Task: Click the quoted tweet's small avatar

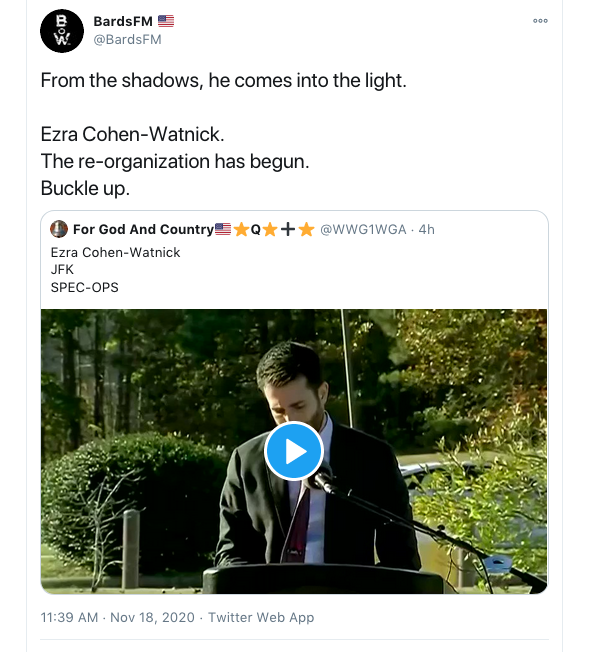Action: (59, 229)
